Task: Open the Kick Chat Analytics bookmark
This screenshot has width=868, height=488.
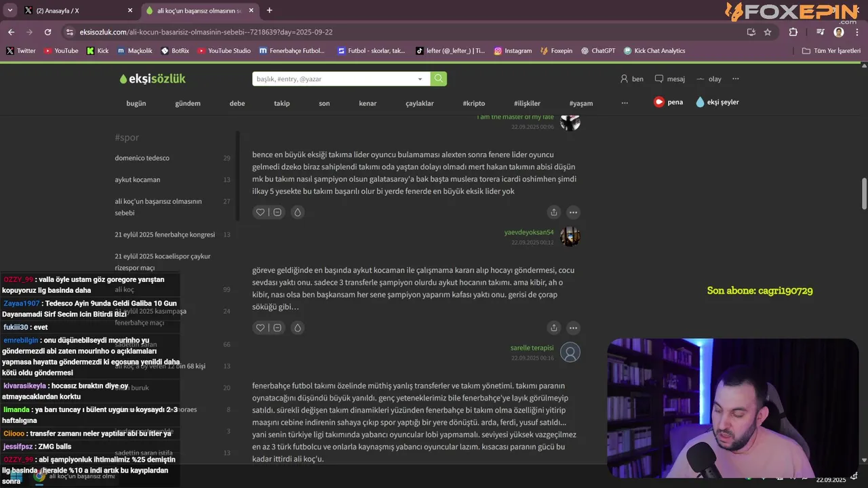Action: pos(654,51)
